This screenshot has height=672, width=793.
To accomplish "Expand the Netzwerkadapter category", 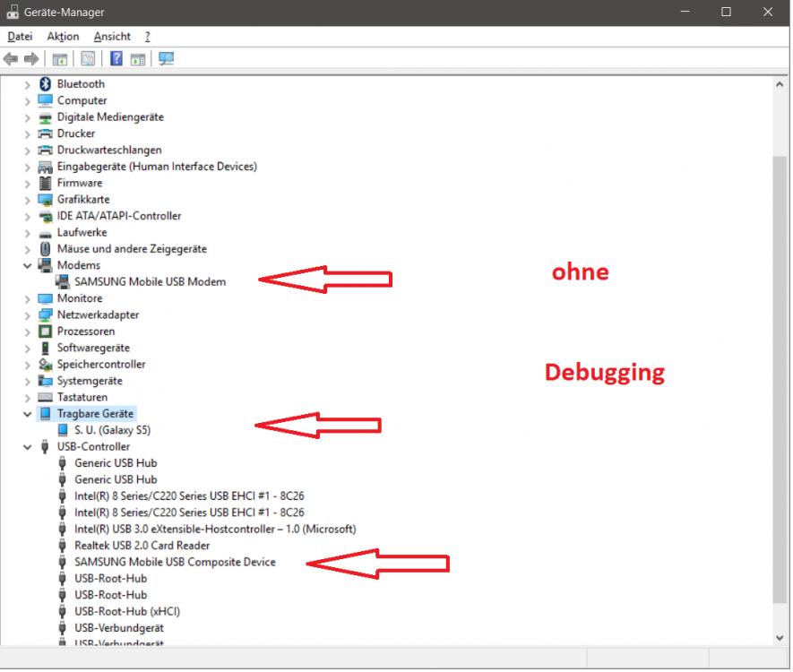I will point(27,314).
